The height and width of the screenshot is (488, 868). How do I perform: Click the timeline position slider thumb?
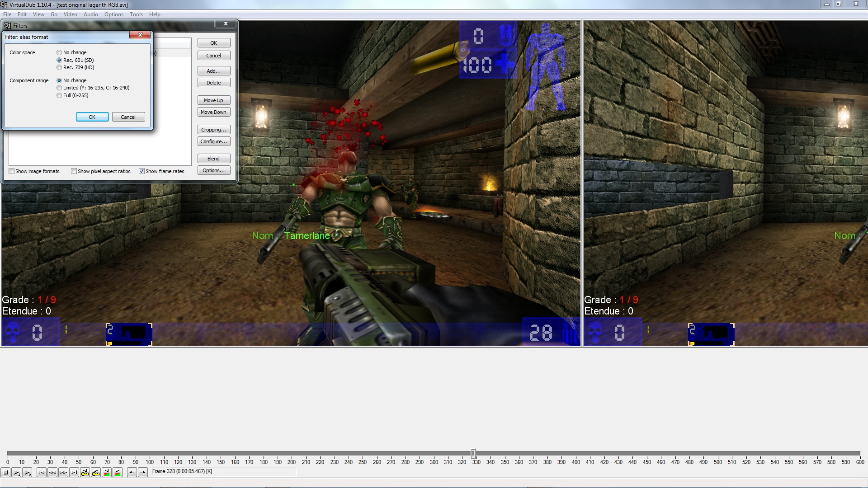[x=473, y=453]
